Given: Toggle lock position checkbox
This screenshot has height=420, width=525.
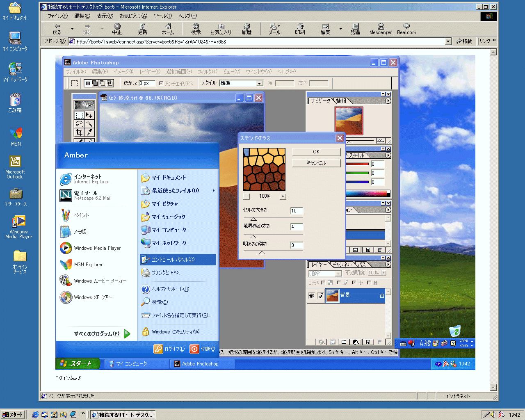Looking at the screenshot, I should pyautogui.click(x=354, y=283).
